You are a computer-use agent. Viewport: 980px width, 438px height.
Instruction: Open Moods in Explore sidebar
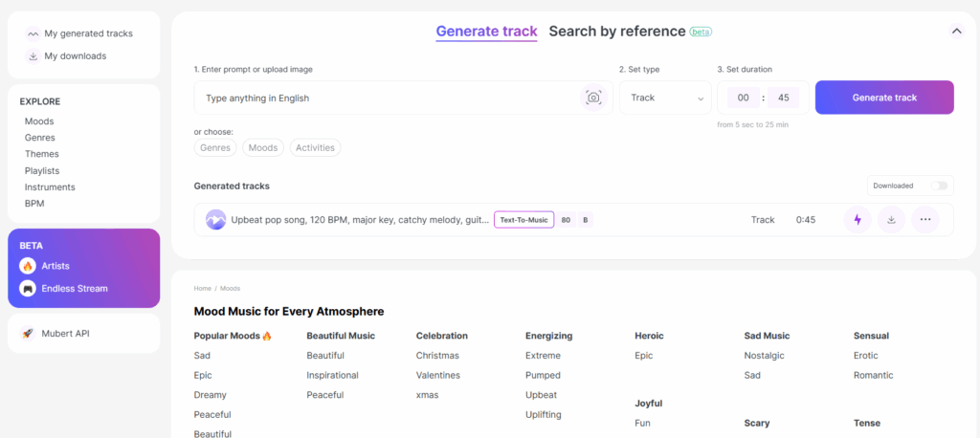pyautogui.click(x=39, y=121)
